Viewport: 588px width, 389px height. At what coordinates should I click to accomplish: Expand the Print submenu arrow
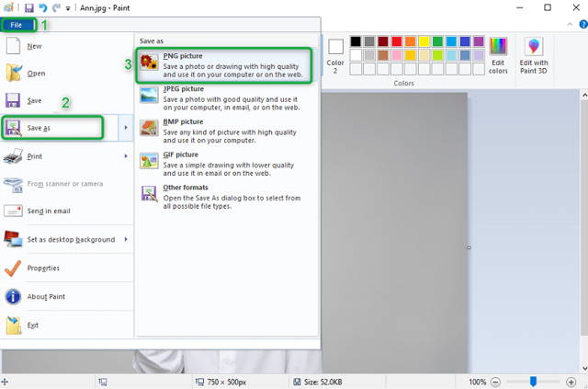[126, 156]
